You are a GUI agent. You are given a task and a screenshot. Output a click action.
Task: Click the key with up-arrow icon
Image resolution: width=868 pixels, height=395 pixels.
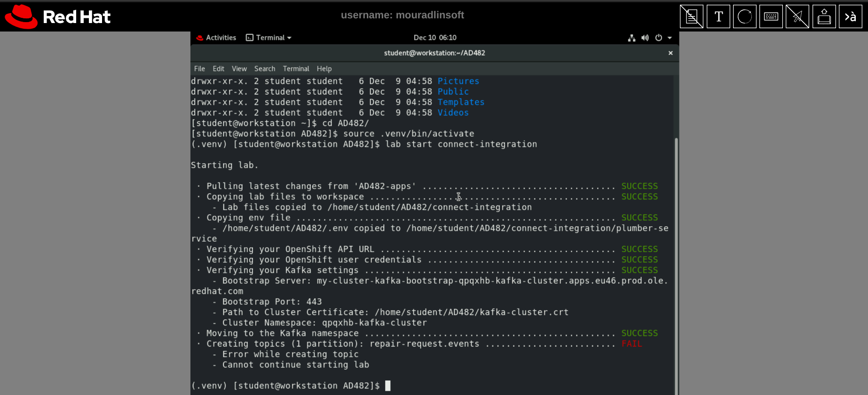click(824, 17)
